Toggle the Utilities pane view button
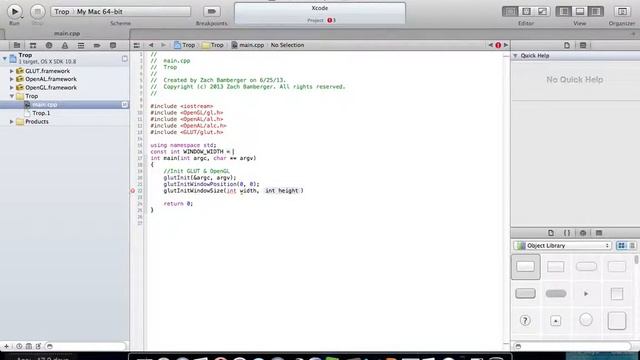The image size is (640, 360). [596, 11]
